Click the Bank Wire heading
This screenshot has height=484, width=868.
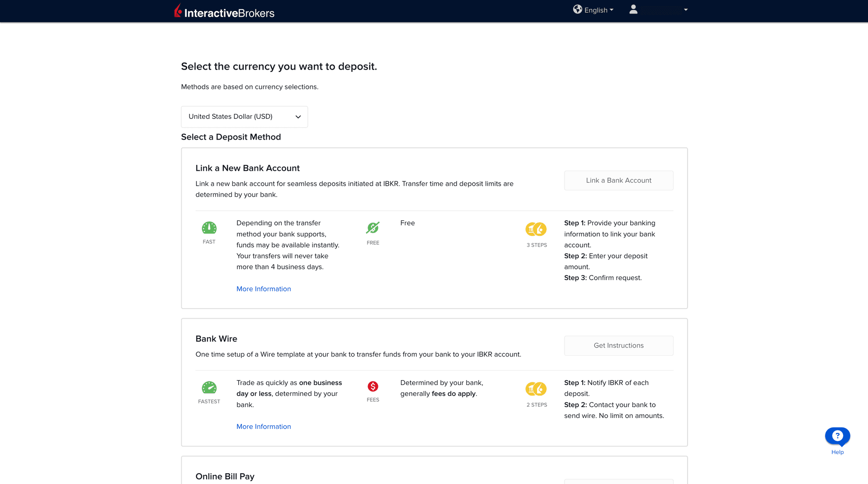(216, 339)
